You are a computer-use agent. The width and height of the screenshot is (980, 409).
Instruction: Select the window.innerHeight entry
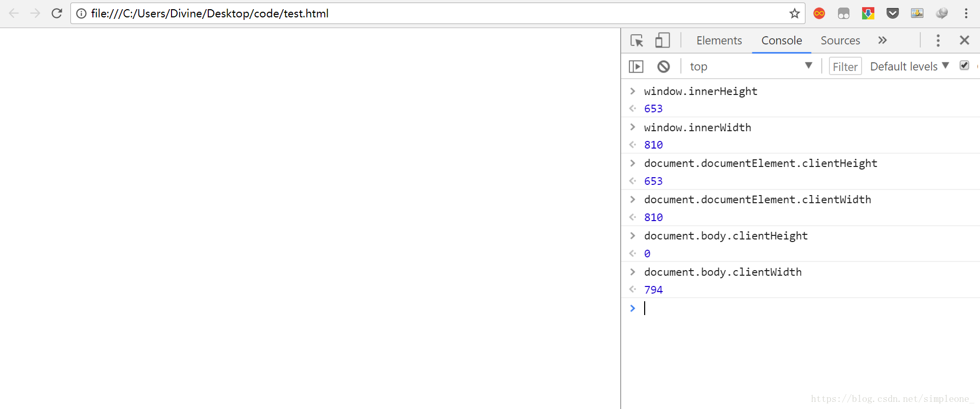(700, 91)
